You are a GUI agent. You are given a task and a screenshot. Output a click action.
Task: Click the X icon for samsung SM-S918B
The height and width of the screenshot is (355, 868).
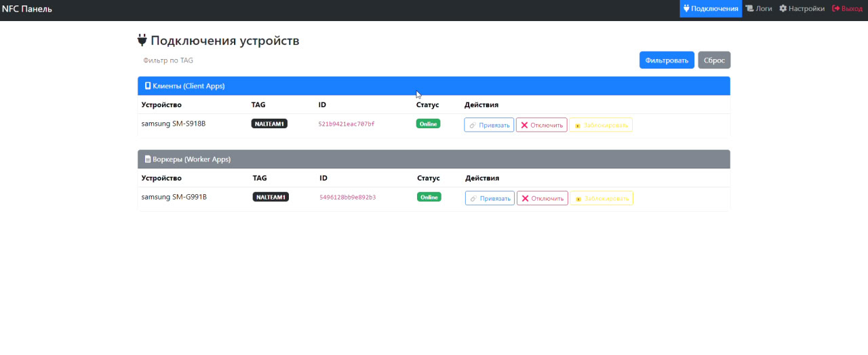click(524, 126)
